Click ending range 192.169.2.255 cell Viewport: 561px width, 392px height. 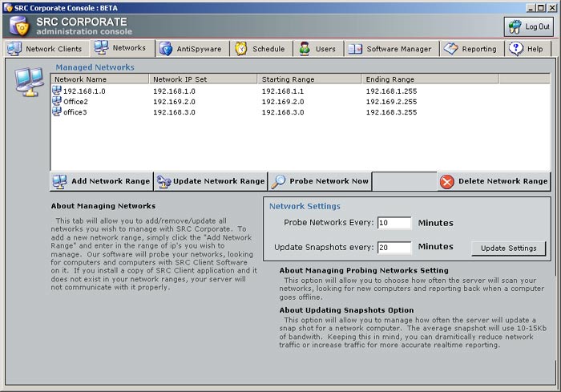tap(391, 102)
